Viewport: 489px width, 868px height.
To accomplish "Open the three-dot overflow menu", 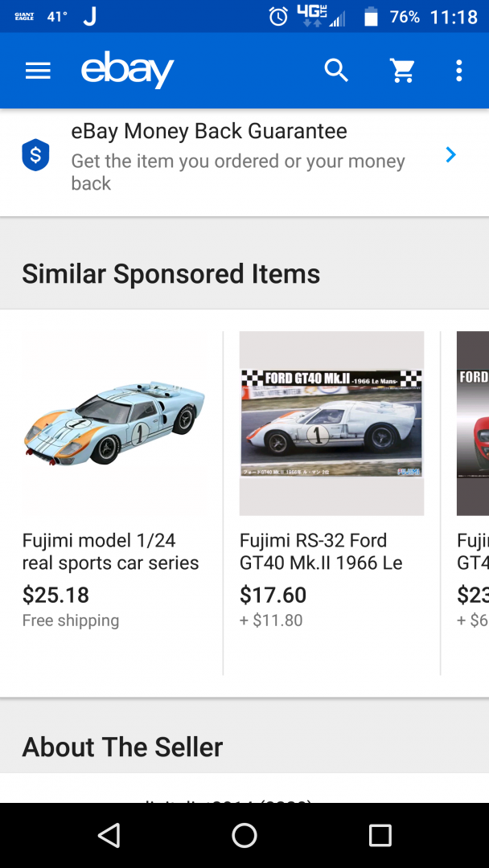I will [458, 71].
